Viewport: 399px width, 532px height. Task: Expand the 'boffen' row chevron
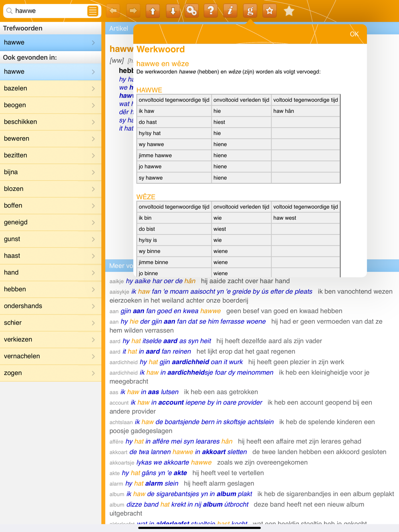(93, 206)
